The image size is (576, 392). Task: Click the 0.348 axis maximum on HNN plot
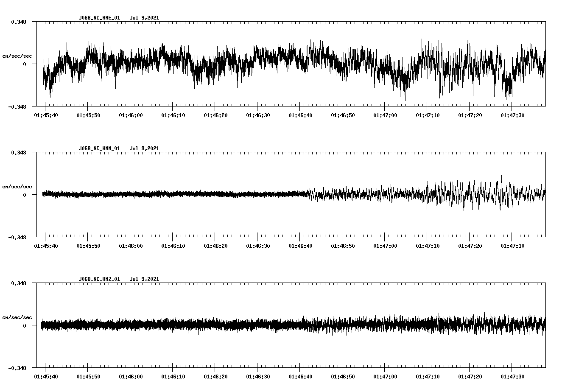[x=19, y=152]
